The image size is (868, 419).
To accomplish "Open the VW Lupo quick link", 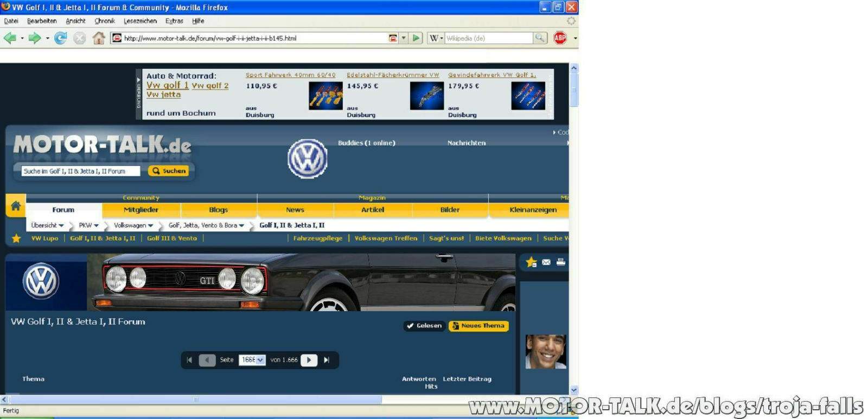I will point(44,238).
